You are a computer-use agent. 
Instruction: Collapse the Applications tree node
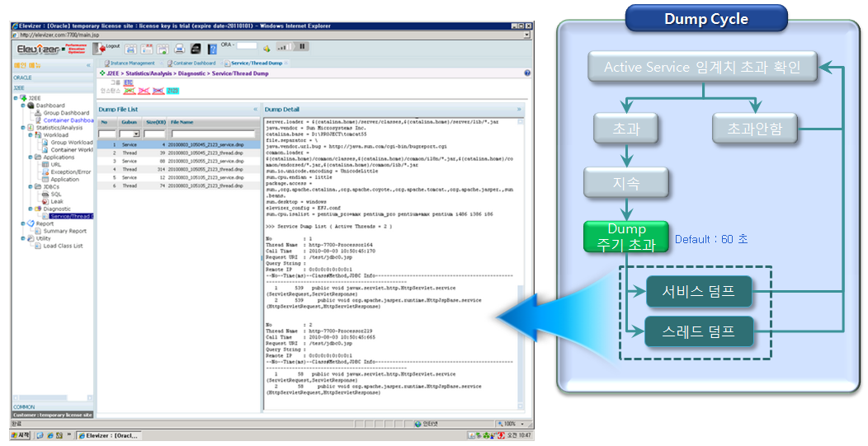(x=31, y=157)
